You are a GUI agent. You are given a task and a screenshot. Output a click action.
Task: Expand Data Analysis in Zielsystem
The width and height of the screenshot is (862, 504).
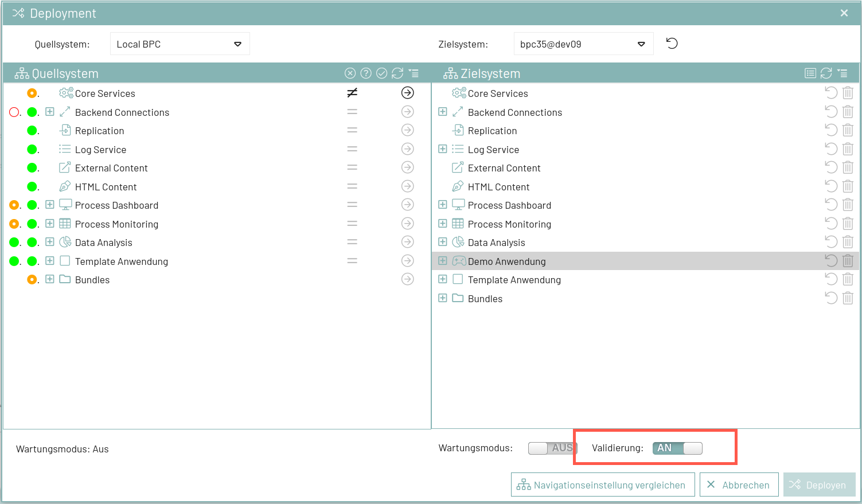point(443,242)
